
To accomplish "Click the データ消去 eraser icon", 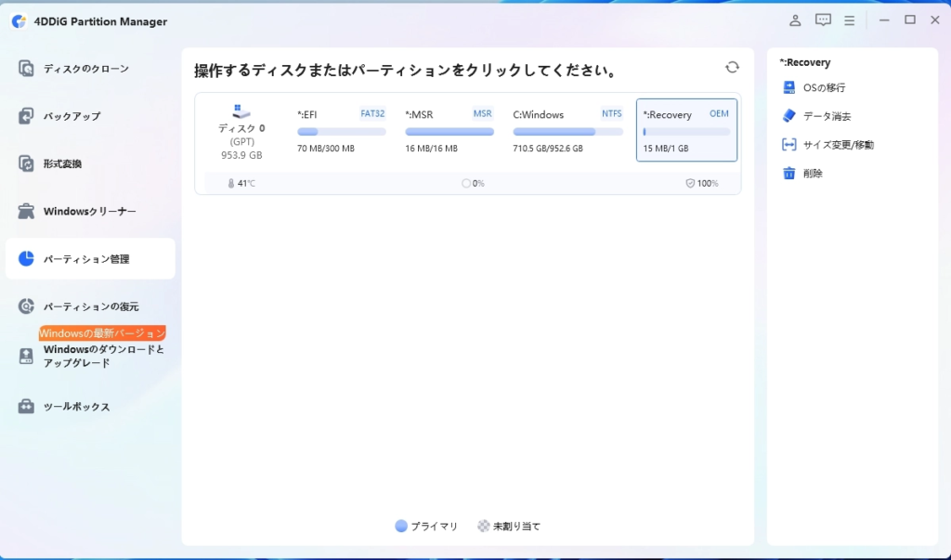I will pyautogui.click(x=788, y=116).
